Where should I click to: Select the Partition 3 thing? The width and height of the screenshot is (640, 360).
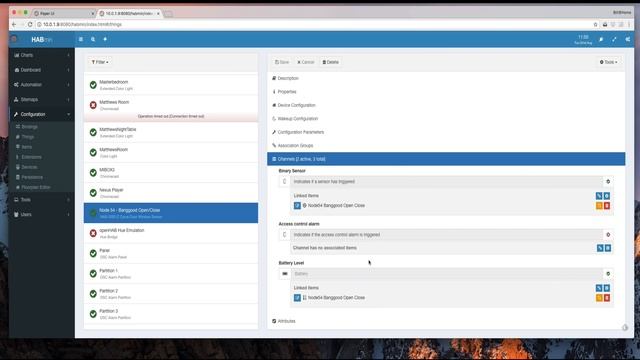coord(171,314)
